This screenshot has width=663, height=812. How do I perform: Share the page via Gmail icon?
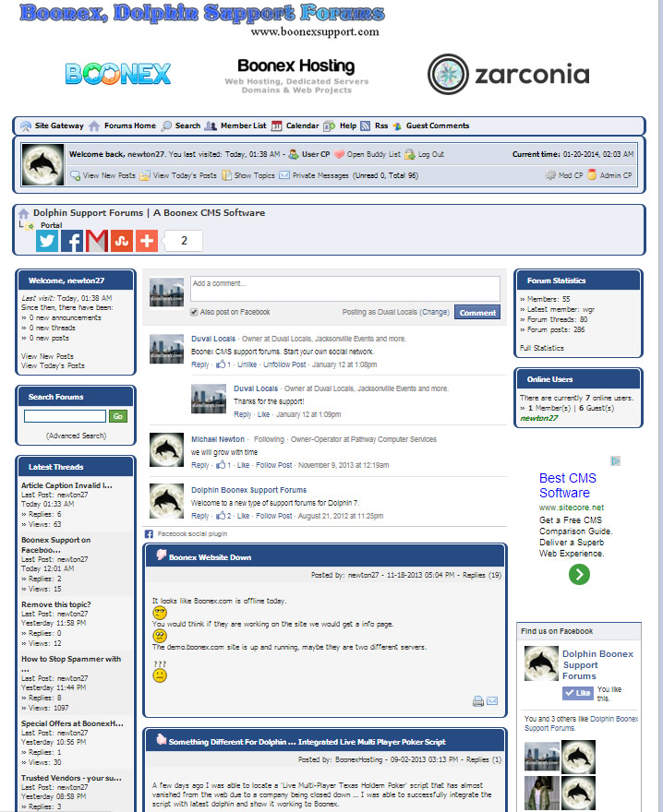coord(97,241)
